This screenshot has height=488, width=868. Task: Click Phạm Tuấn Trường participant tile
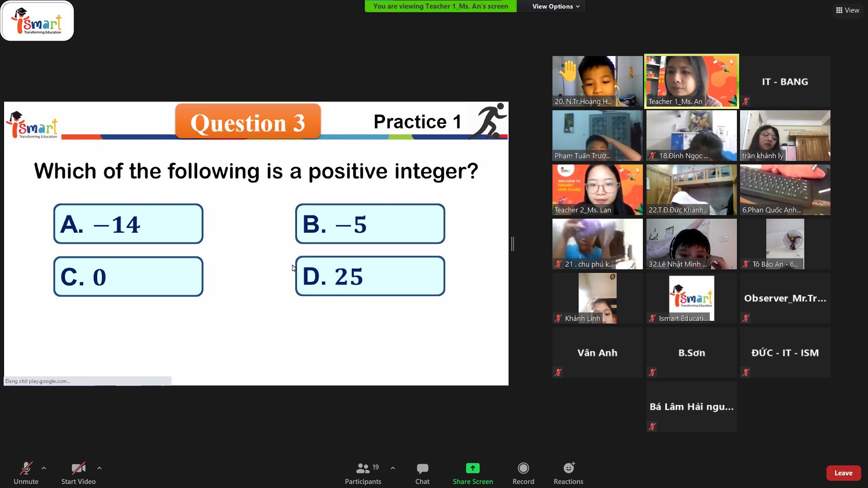[597, 135]
